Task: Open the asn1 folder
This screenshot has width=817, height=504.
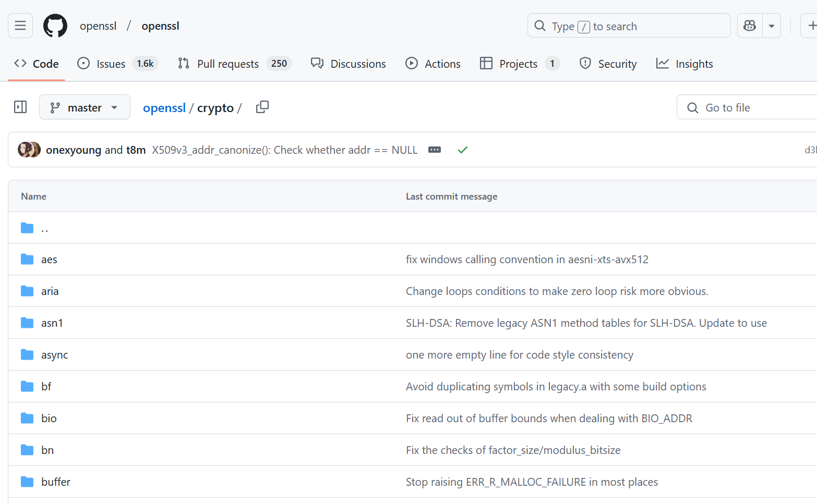Action: click(52, 323)
